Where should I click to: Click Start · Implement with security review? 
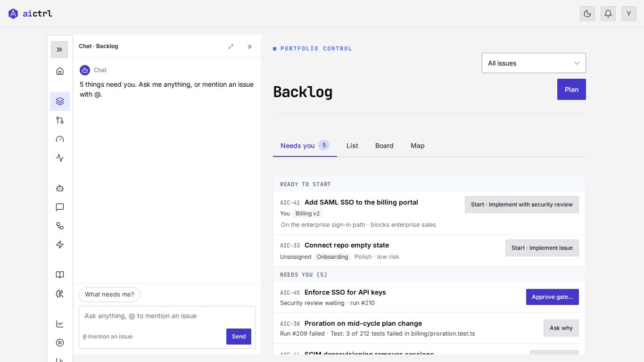click(x=522, y=205)
